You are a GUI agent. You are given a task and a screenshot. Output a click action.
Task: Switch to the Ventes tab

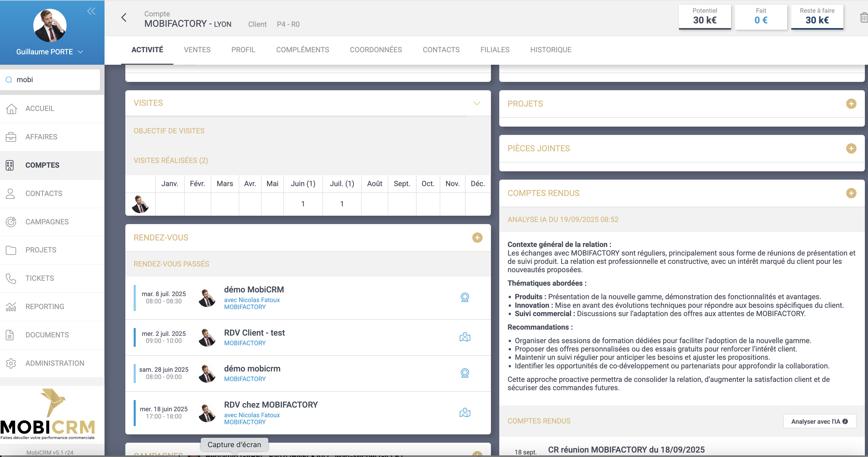tap(197, 50)
